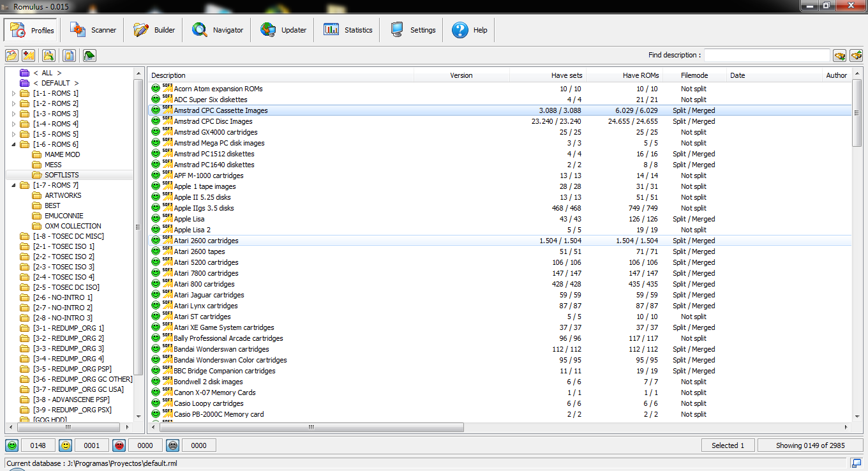Open the Settings tab
Image resolution: width=868 pixels, height=471 pixels.
[413, 30]
